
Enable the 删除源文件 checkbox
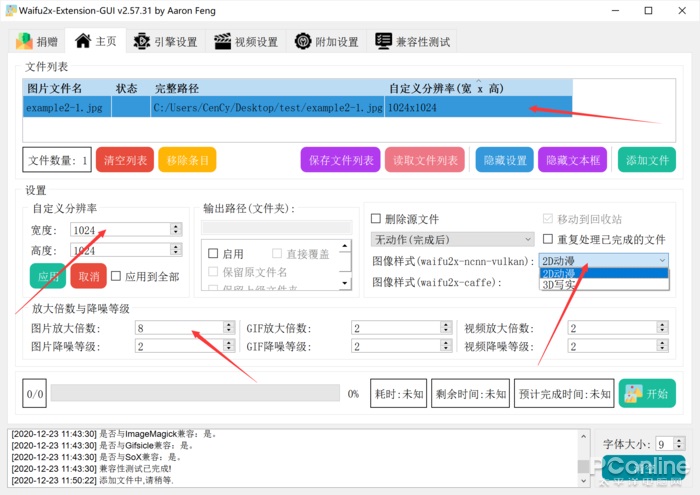376,219
